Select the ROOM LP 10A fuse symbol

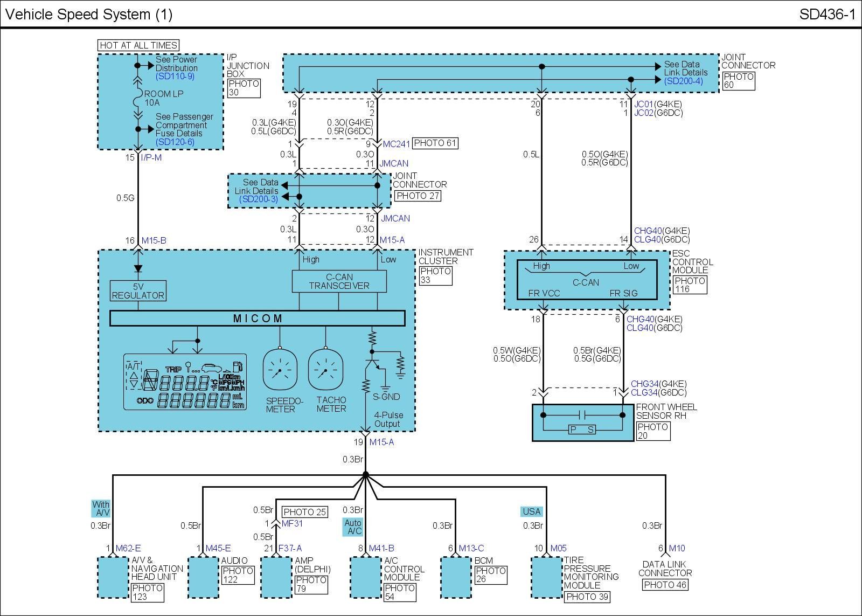point(137,99)
